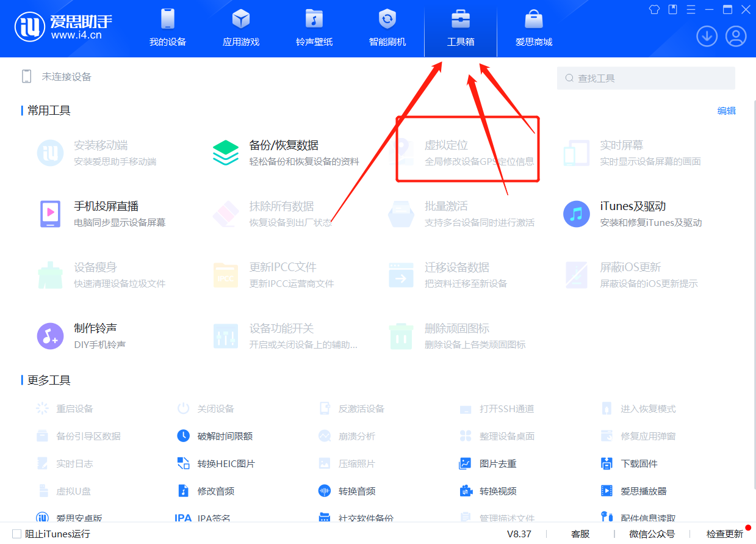Click 客服 in status bar

580,534
